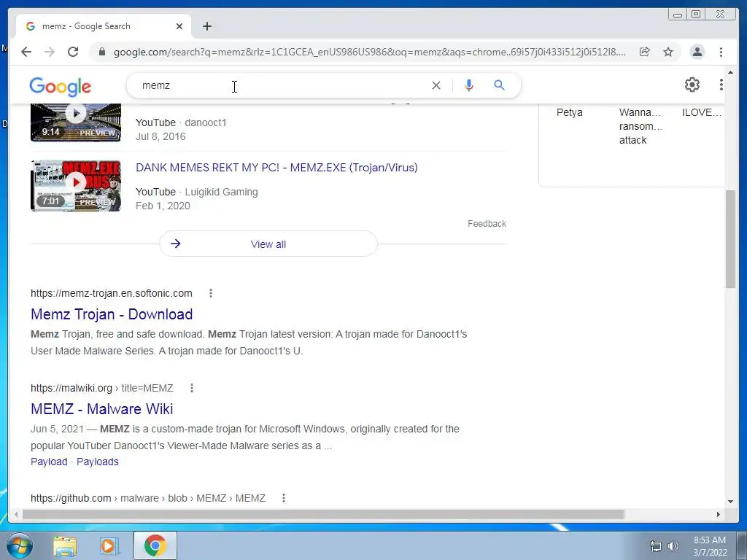
Task: Start voice search with the microphone
Action: 469,85
